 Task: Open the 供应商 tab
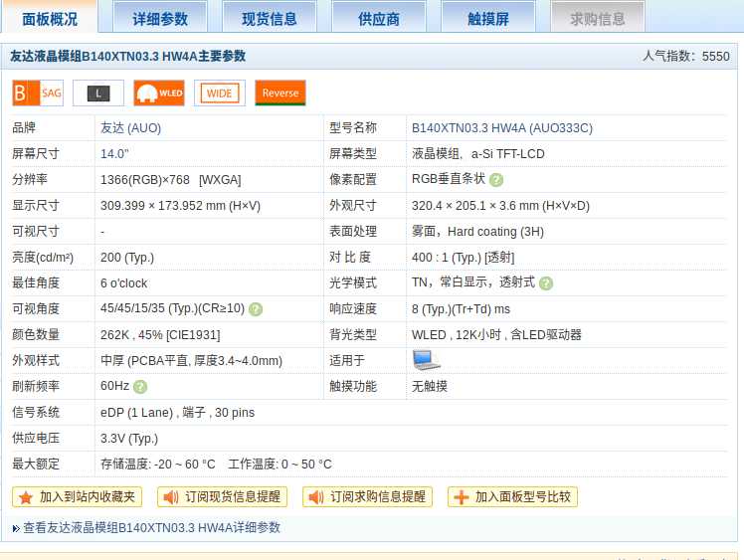[379, 18]
